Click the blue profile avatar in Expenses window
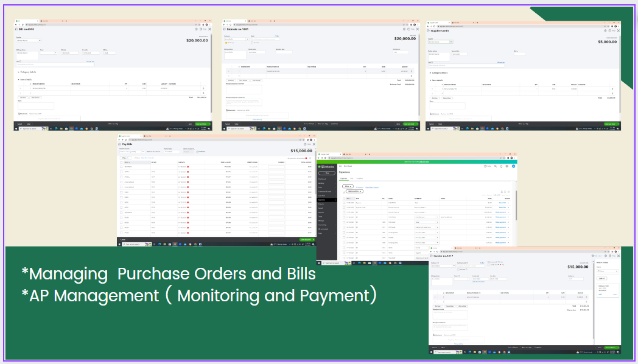 click(x=513, y=166)
